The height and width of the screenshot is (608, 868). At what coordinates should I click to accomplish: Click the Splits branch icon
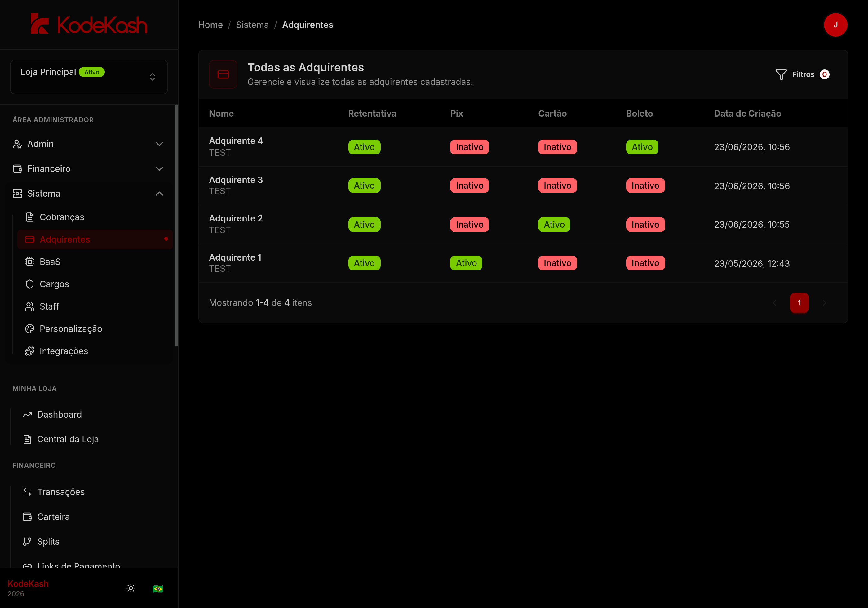pos(27,542)
